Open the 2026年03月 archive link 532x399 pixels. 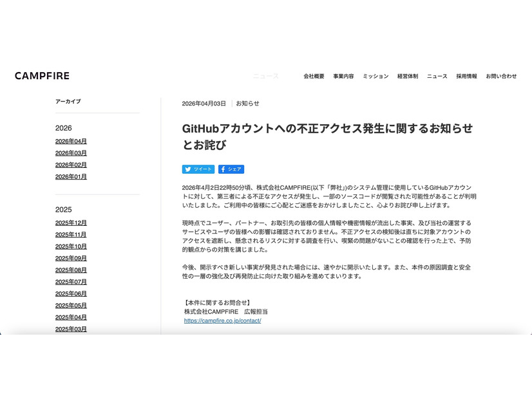(70, 153)
